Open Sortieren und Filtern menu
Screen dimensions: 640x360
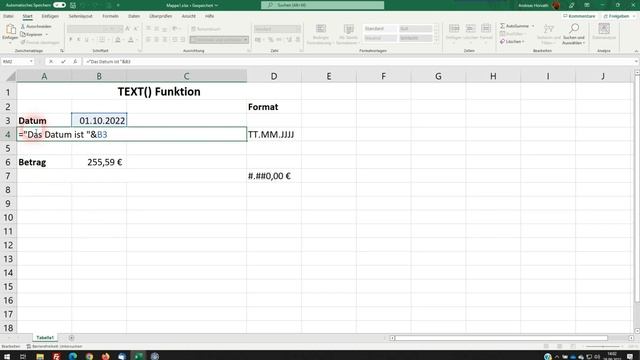tap(549, 33)
